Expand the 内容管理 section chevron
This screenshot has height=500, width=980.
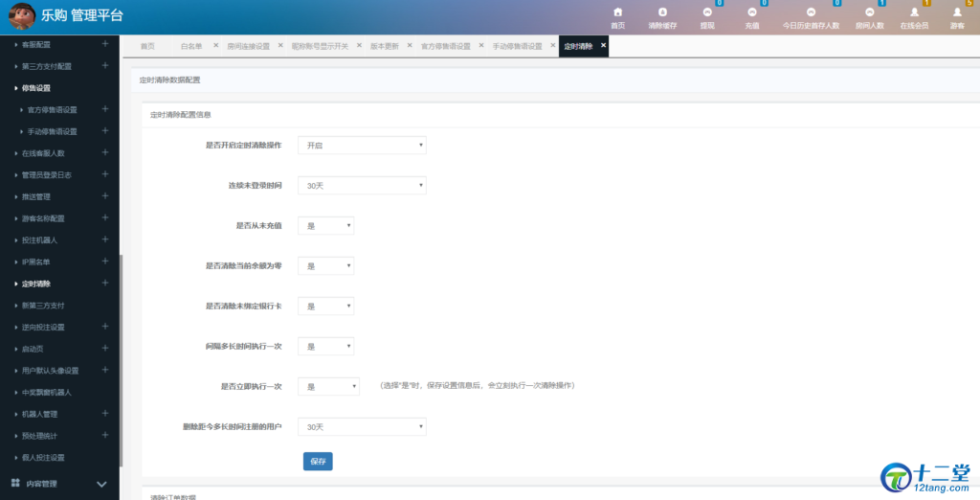click(101, 485)
